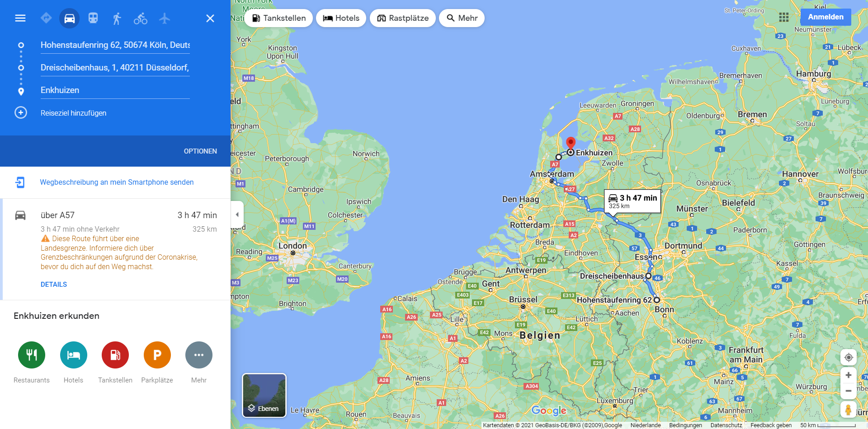Edit Enkhuizen destination field
This screenshot has height=429, width=868.
115,90
